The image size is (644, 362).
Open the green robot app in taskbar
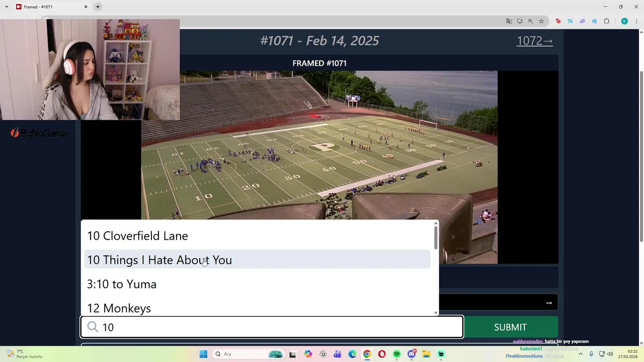[x=441, y=354]
